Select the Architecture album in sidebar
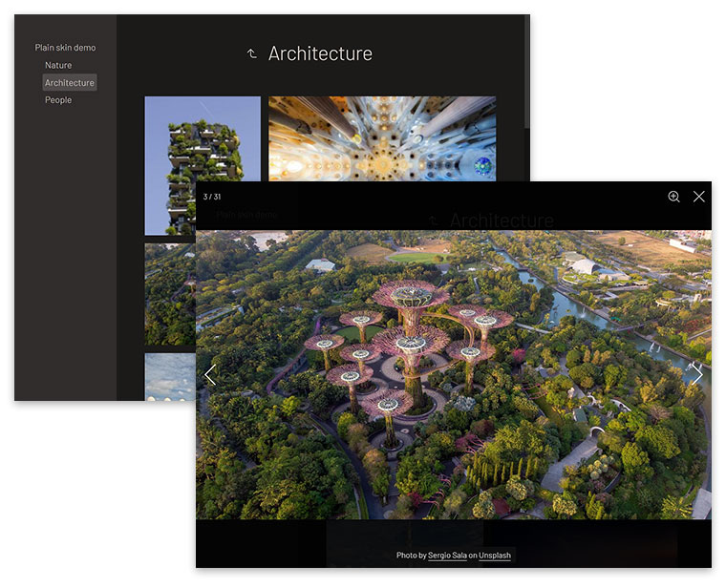The height and width of the screenshot is (588, 726). point(70,83)
